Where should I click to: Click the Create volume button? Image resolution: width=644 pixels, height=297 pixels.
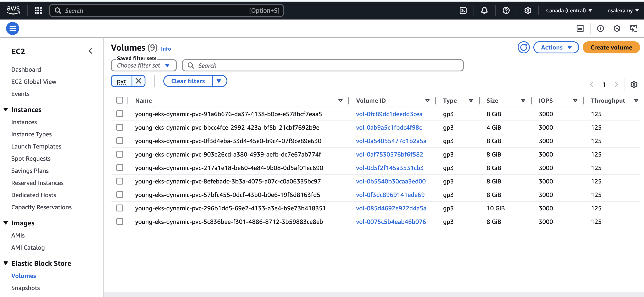point(611,47)
